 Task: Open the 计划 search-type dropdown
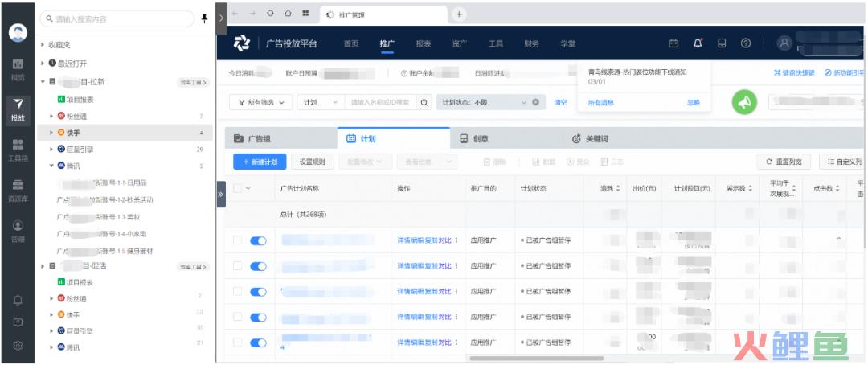click(321, 102)
